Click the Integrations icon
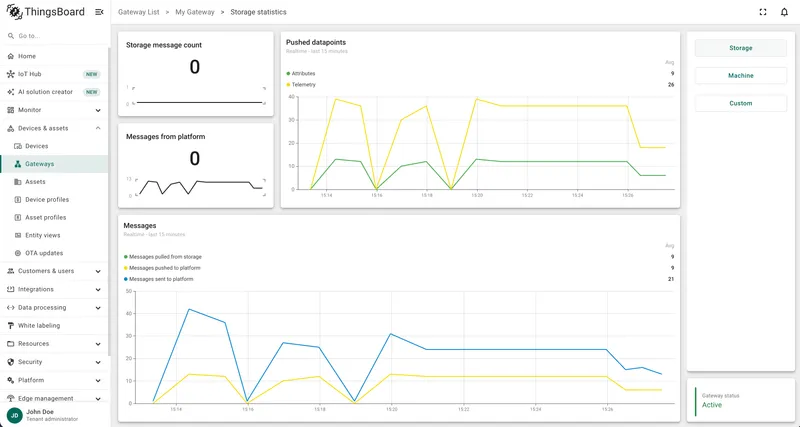The width and height of the screenshot is (800, 427). (11, 289)
